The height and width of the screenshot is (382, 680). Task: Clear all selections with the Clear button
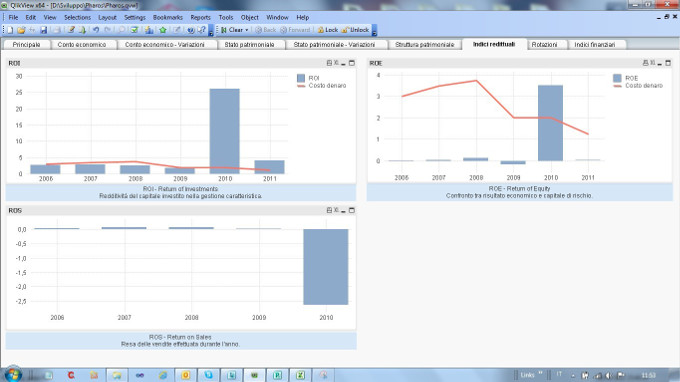232,30
